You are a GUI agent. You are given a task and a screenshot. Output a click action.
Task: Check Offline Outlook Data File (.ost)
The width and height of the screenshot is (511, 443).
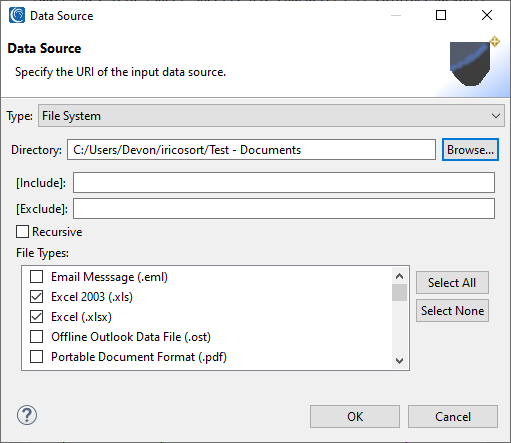[x=36, y=337]
